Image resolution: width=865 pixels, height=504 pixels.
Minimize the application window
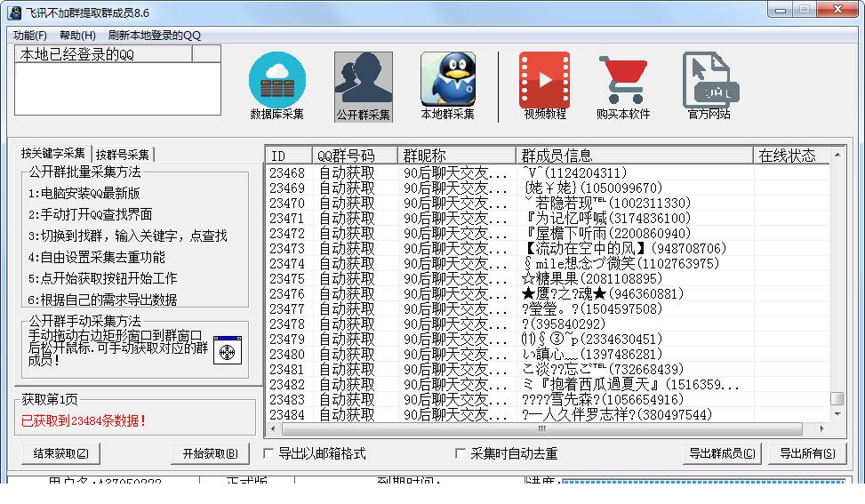(780, 10)
